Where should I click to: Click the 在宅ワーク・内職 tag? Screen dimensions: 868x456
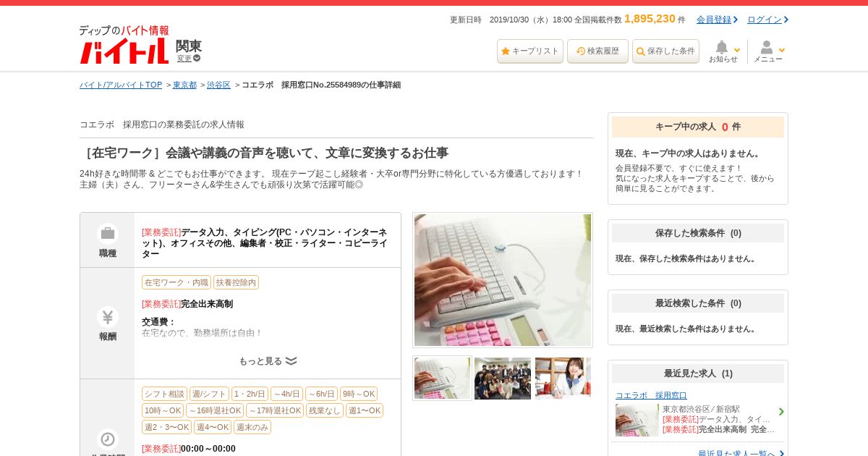pos(176,282)
